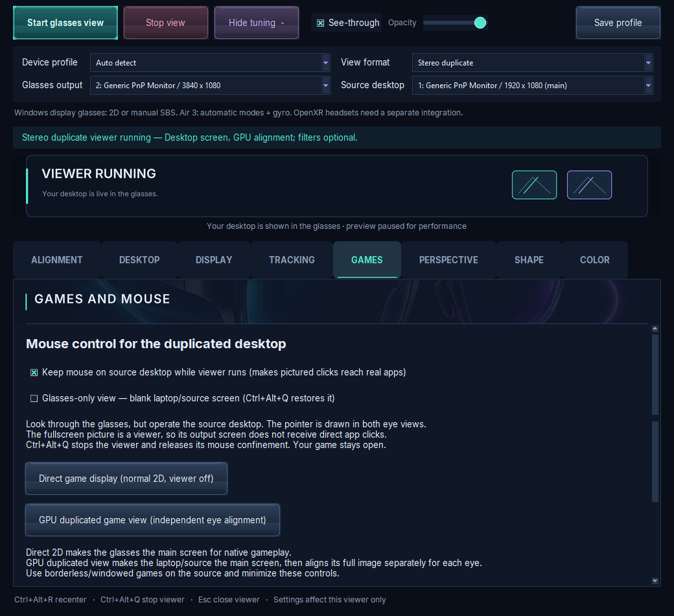Switch to the DESKTOP tab
Screen dimensions: 674x616
[x=139, y=260]
